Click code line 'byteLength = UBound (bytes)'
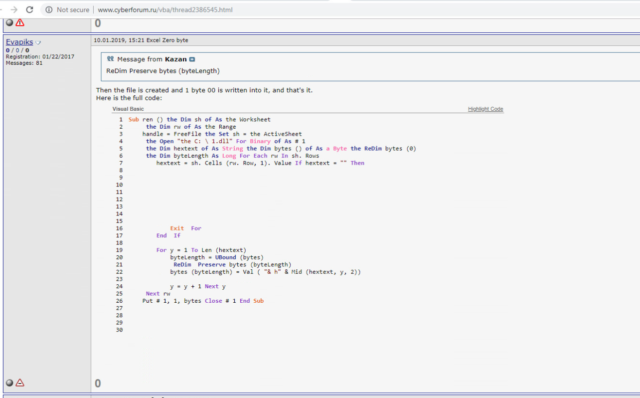640x398 pixels. tap(217, 257)
